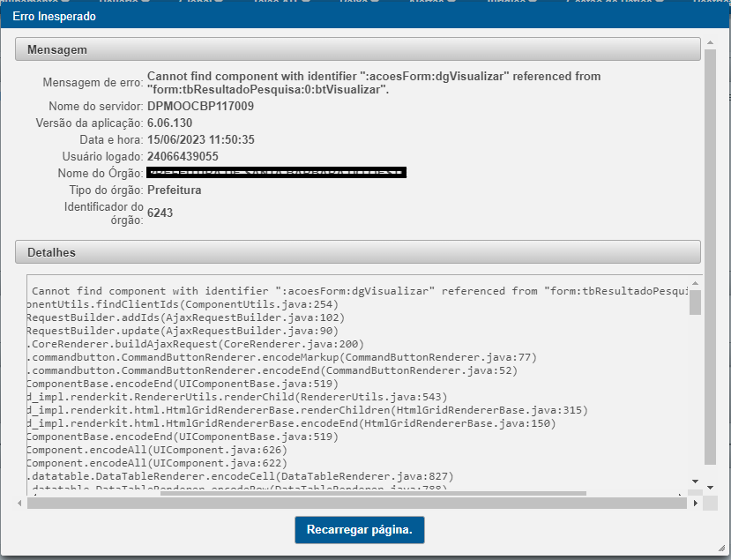This screenshot has width=731, height=560.
Task: Collapse the Mensagem panel header
Action: point(358,49)
